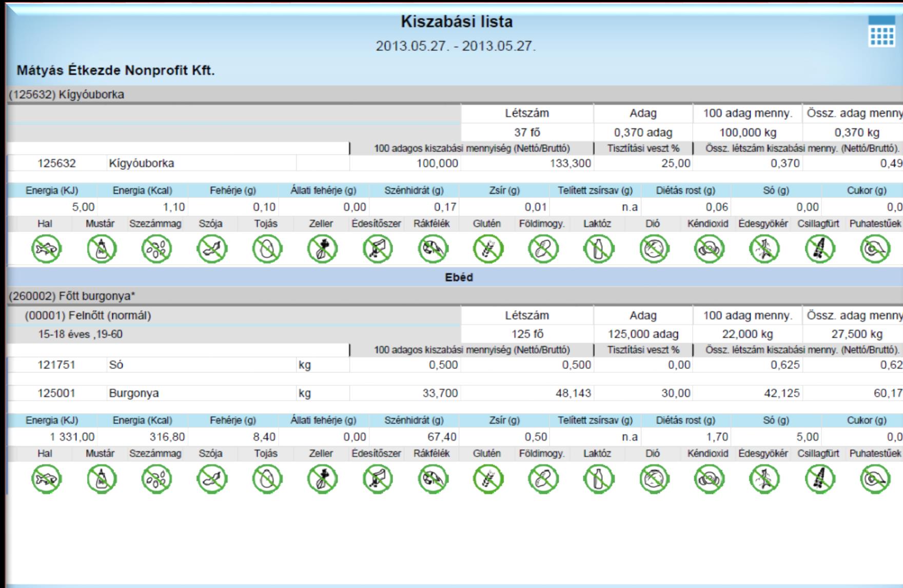Select the (260002) Főtt burgonya* header

[456, 296]
